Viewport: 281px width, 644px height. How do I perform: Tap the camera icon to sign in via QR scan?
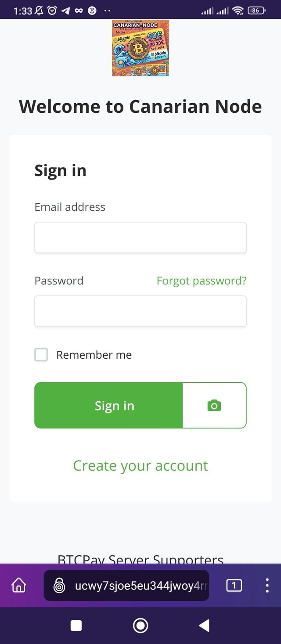pos(214,405)
